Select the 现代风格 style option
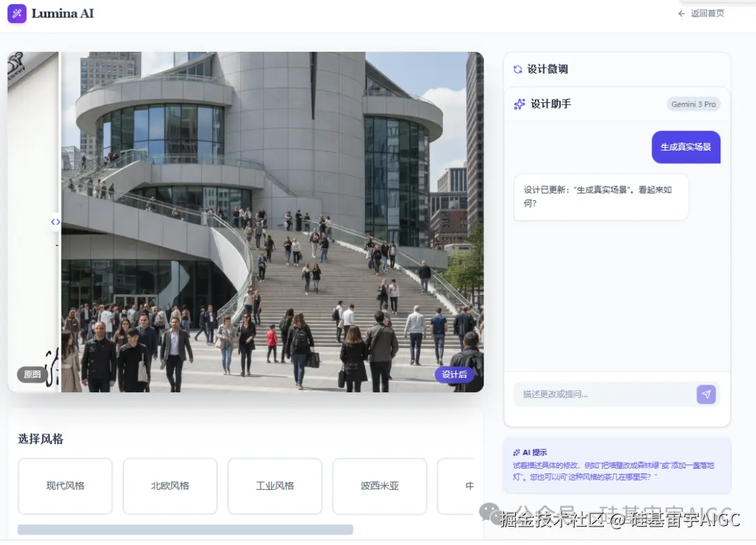The height and width of the screenshot is (545, 756). point(65,486)
